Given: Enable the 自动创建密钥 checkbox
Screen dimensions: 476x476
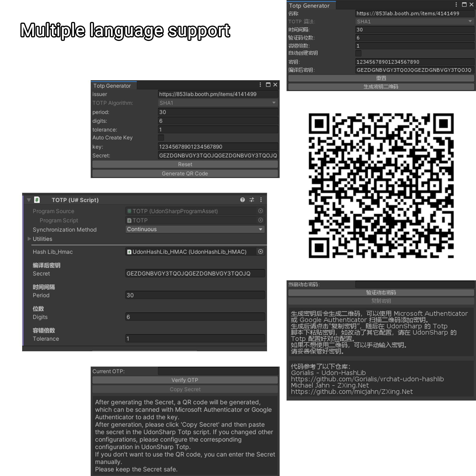Looking at the screenshot, I should pyautogui.click(x=358, y=53).
